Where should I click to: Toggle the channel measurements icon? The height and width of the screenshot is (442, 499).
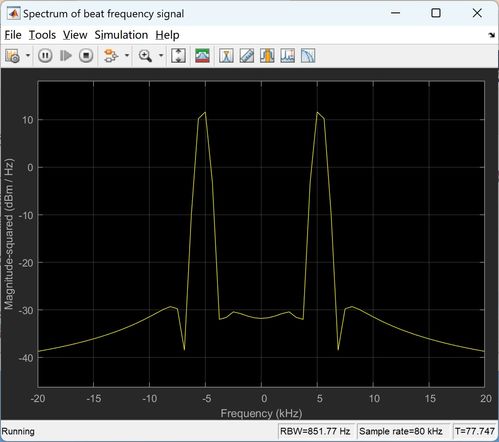[x=267, y=56]
